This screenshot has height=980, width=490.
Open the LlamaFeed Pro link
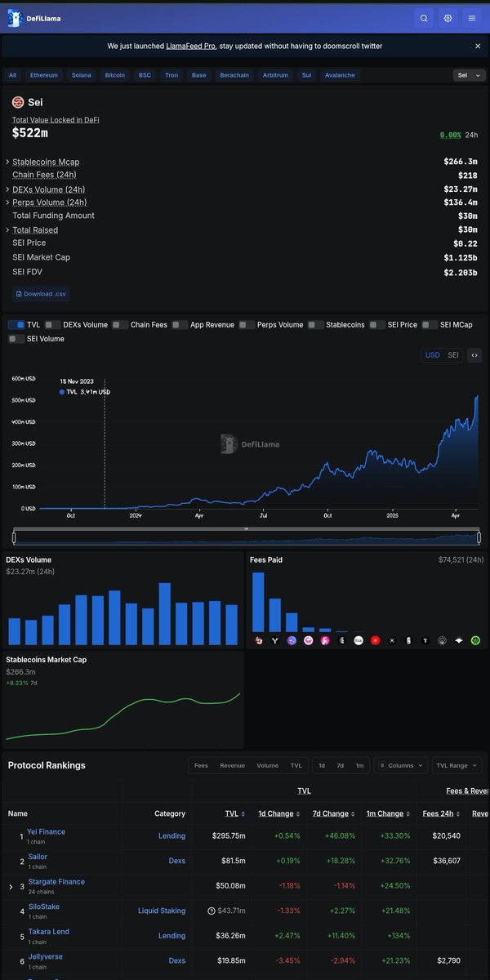coord(193,47)
